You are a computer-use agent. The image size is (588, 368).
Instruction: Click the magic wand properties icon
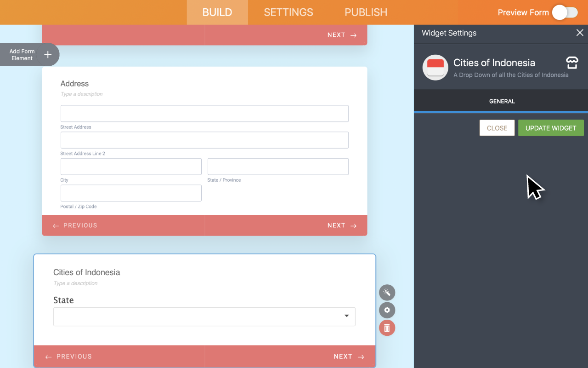[x=387, y=293]
